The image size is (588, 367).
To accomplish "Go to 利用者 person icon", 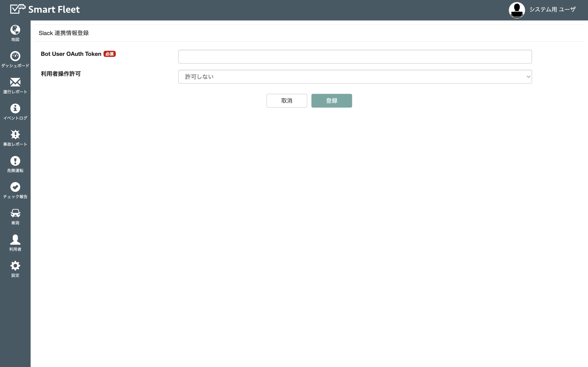I will (x=15, y=239).
